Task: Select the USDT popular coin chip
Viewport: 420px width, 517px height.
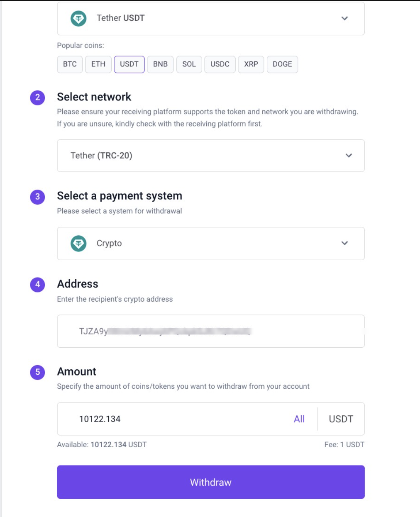Action: [x=129, y=64]
